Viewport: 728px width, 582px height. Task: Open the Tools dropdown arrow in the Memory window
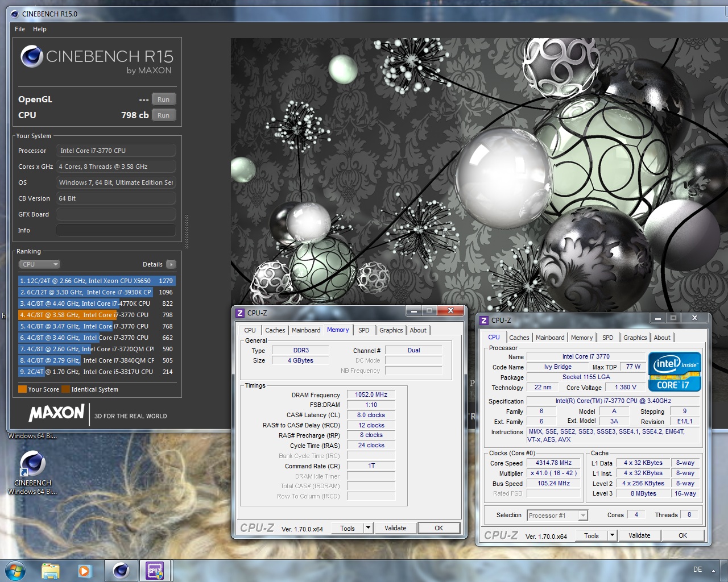click(368, 528)
